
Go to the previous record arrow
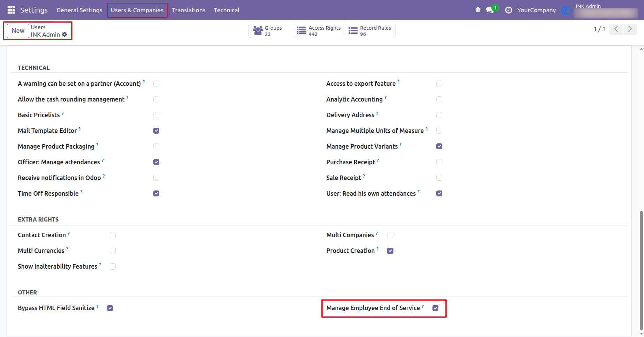pyautogui.click(x=616, y=29)
